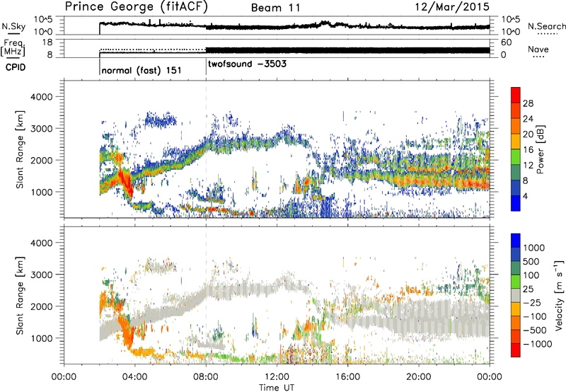This screenshot has height=392, width=566.
Task: Click the blue top of the velocity color bar
Action: pos(516,241)
